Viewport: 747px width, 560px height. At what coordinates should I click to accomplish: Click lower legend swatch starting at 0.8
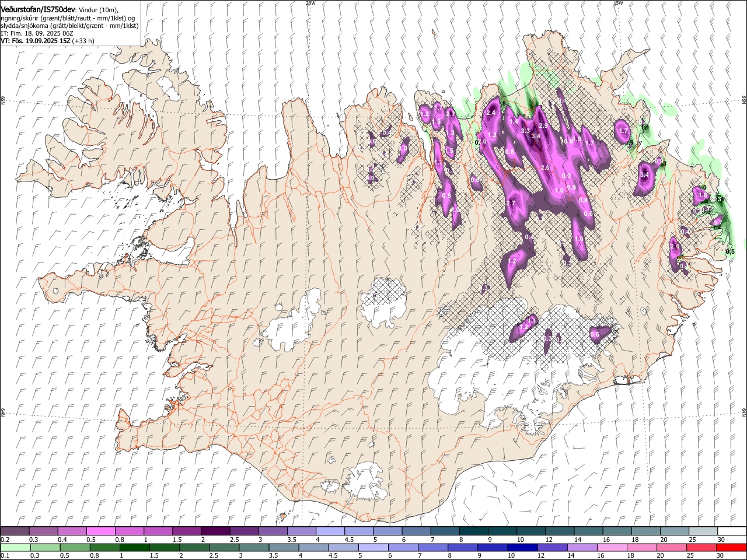104,547
